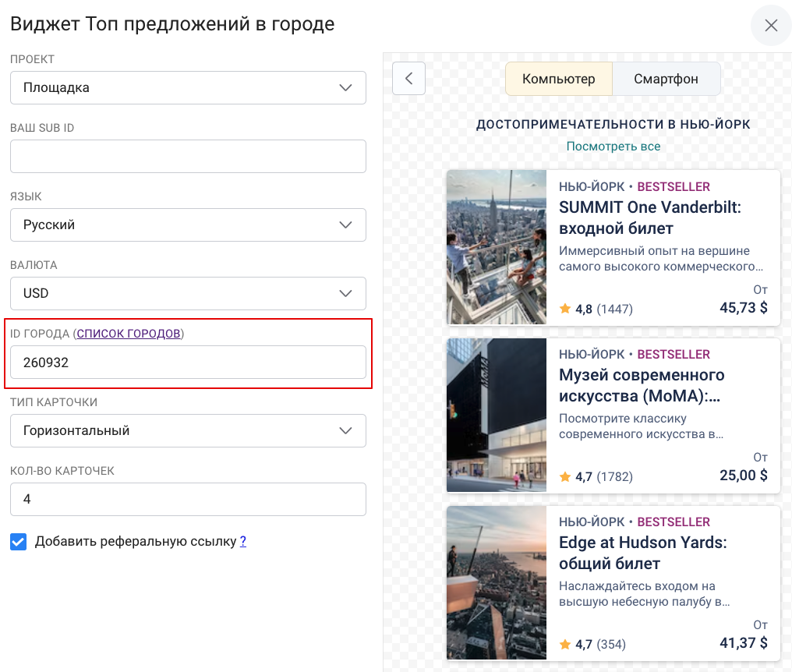Click the star rating 4,7 (354)
The height and width of the screenshot is (672, 792).
592,644
